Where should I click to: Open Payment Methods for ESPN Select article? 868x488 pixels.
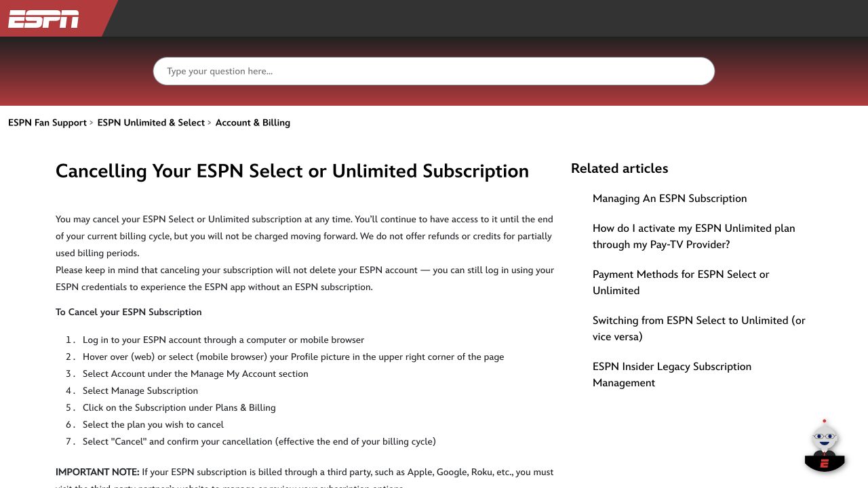[x=681, y=283]
